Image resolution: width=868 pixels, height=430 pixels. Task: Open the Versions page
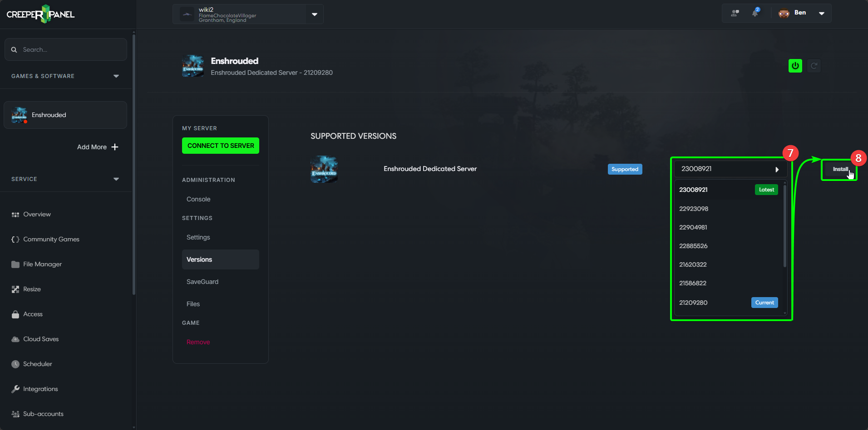pyautogui.click(x=221, y=259)
